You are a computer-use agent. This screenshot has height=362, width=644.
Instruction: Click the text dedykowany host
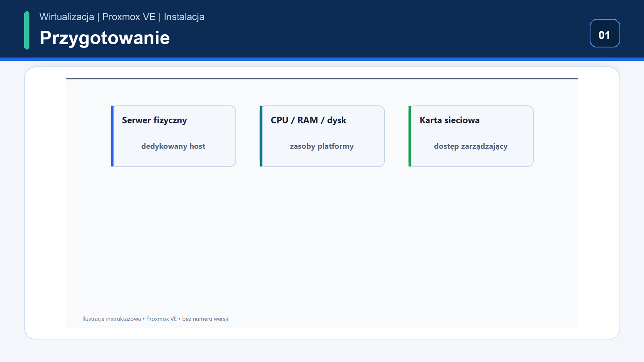pyautogui.click(x=173, y=146)
